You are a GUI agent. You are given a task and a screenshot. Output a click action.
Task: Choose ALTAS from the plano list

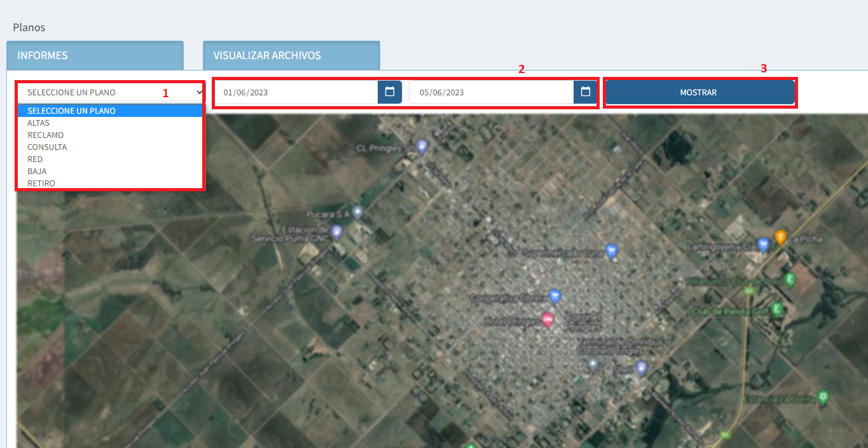pos(39,123)
